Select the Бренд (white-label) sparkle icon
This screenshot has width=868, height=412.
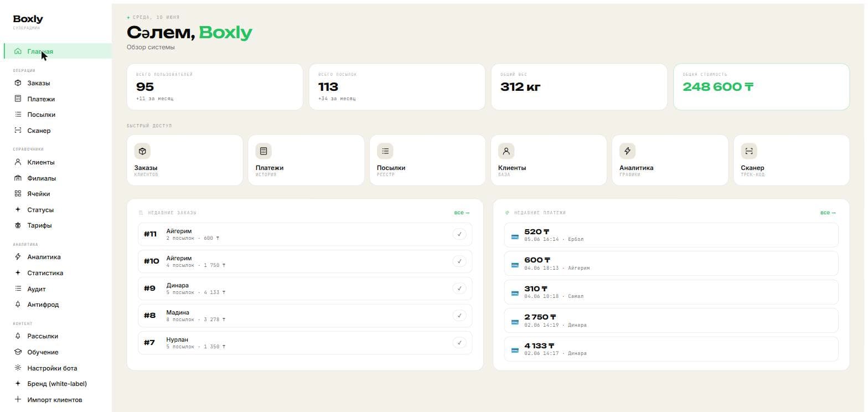pyautogui.click(x=18, y=384)
